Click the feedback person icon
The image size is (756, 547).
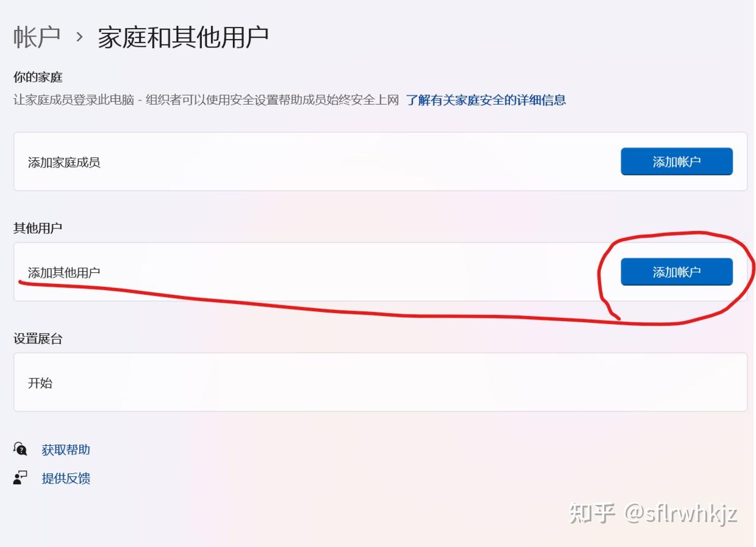21,478
